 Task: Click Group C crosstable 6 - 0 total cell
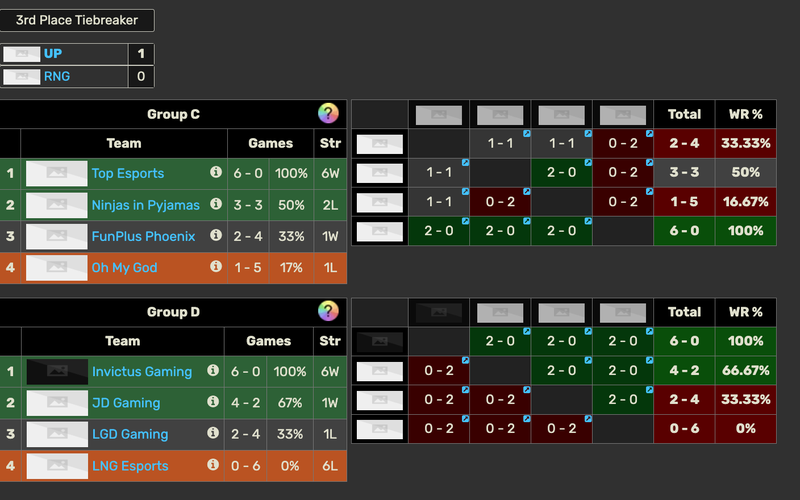click(x=684, y=231)
